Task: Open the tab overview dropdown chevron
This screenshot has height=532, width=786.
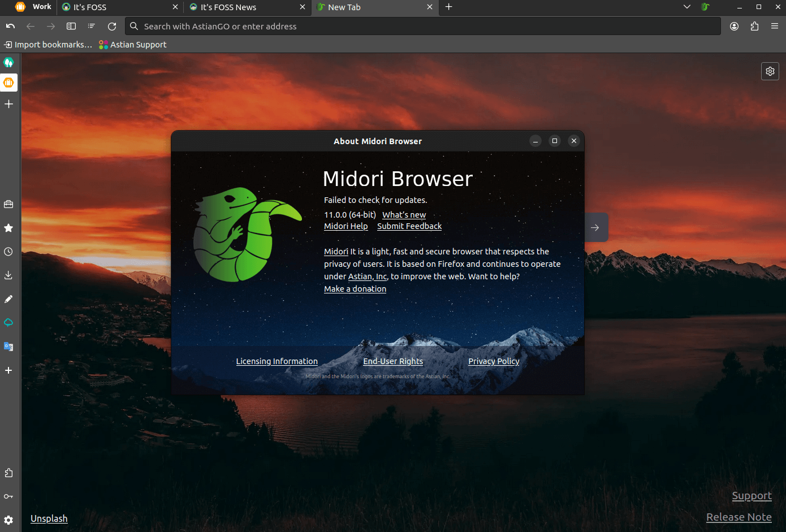Action: pos(686,7)
